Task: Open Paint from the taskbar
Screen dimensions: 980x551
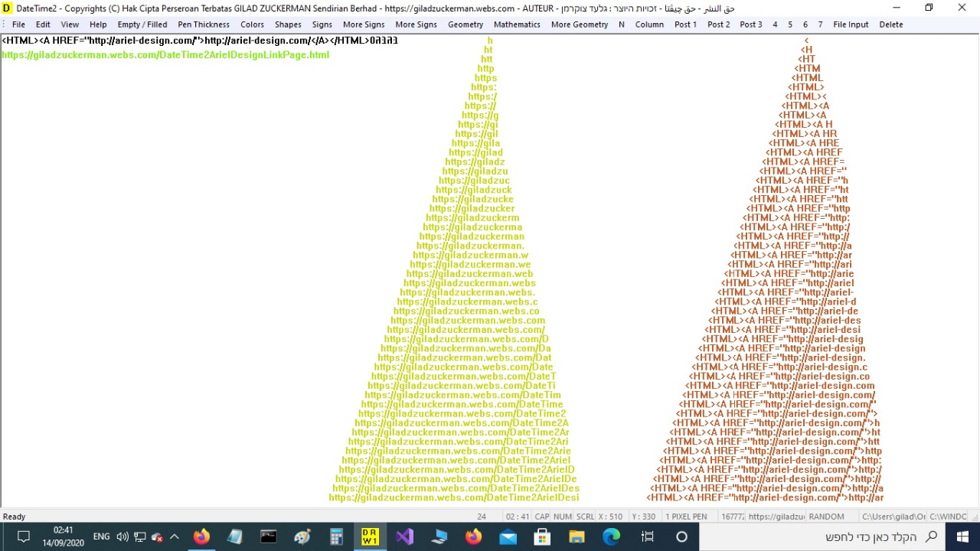Action: pyautogui.click(x=302, y=536)
